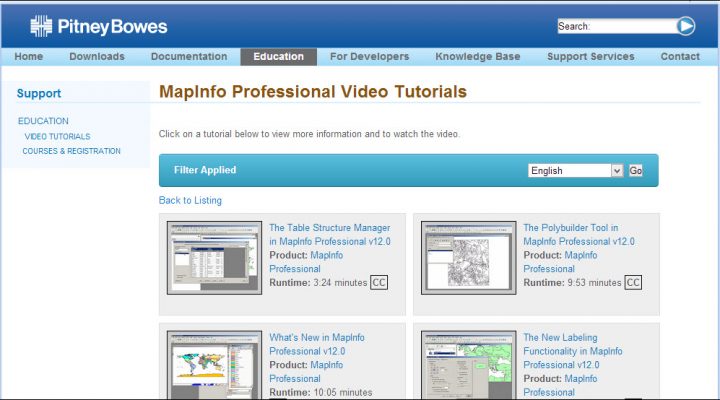Open the Home menu item
The image size is (720, 400).
pyautogui.click(x=28, y=56)
